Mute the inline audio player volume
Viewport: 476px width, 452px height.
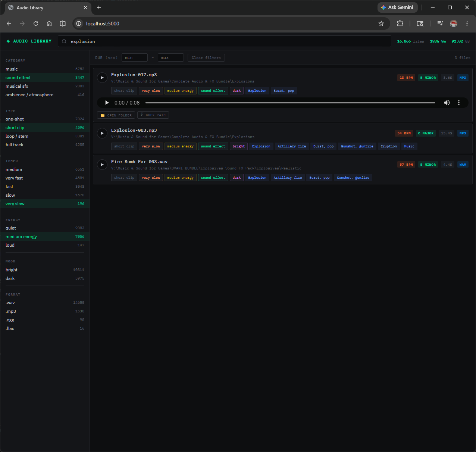447,103
